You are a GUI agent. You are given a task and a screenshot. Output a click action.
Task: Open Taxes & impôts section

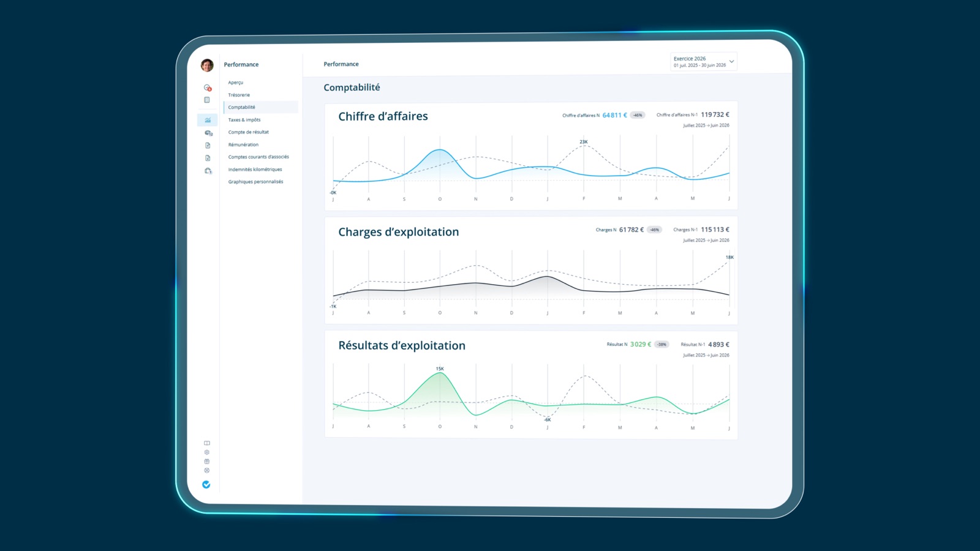pyautogui.click(x=244, y=120)
